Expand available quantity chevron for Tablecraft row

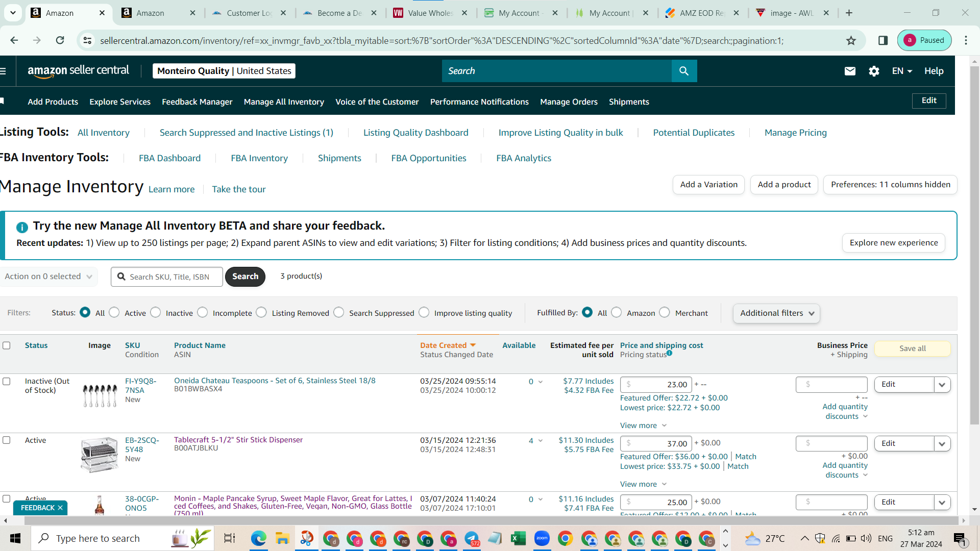[541, 441]
